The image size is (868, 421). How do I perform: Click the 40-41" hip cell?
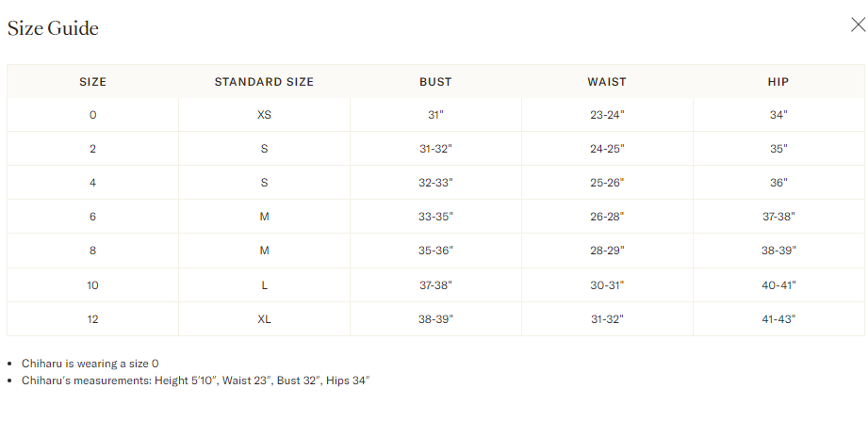click(x=778, y=285)
